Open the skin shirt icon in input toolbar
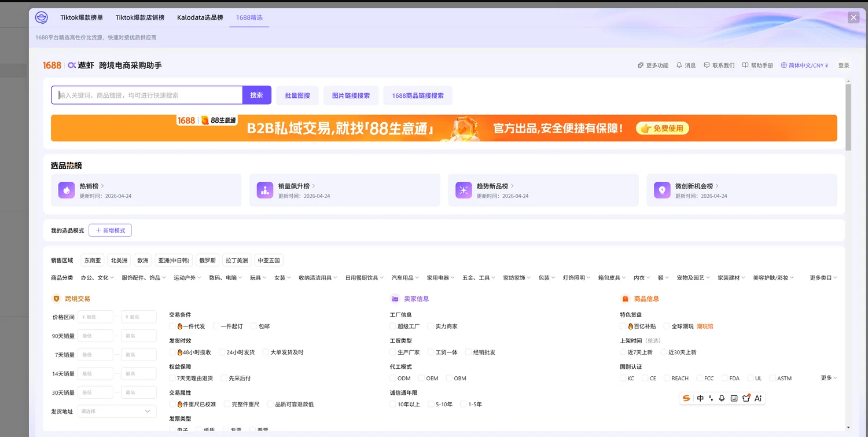Screen dimensions: 868x437 (x=746, y=398)
